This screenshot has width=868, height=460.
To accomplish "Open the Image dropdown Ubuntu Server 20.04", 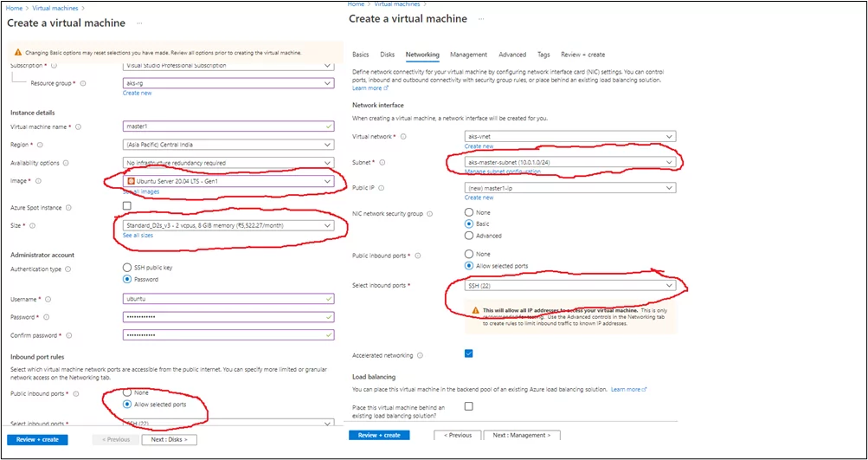I will [x=228, y=181].
